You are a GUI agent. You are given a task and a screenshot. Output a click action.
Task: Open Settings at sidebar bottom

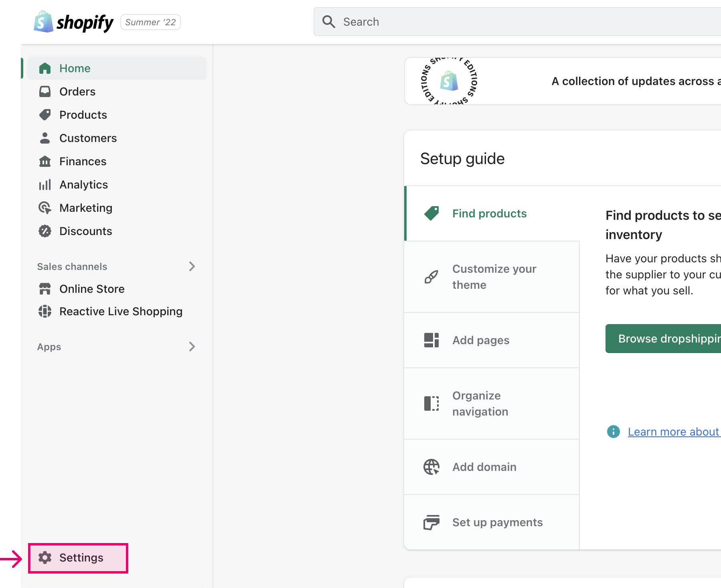pos(78,558)
